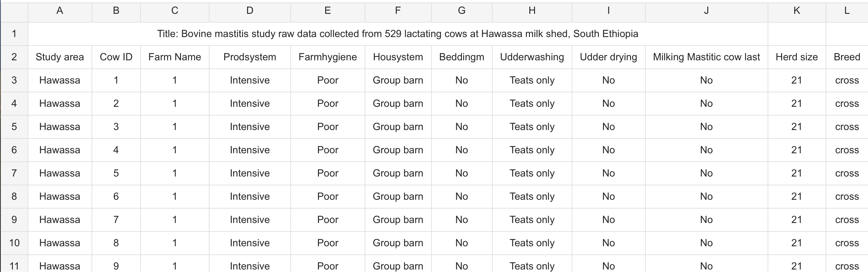Click the column J header

(706, 11)
